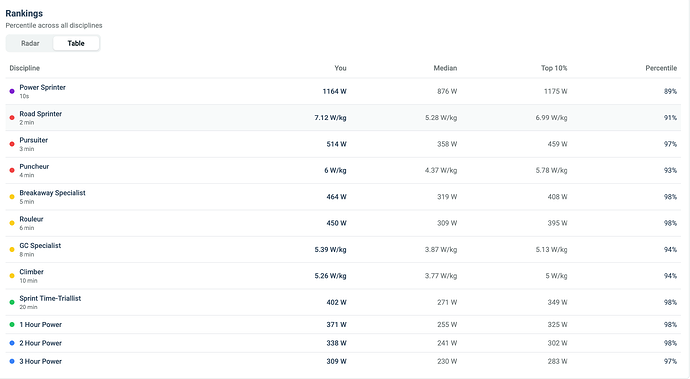Screen dimensions: 690x379
Task: Click the 1164 W value
Action: (x=334, y=92)
